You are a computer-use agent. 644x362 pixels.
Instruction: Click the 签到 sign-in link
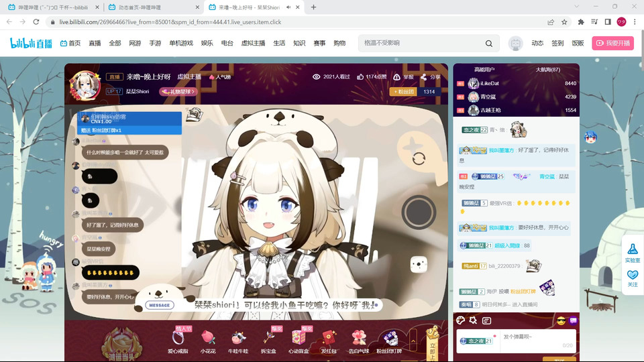(x=557, y=43)
